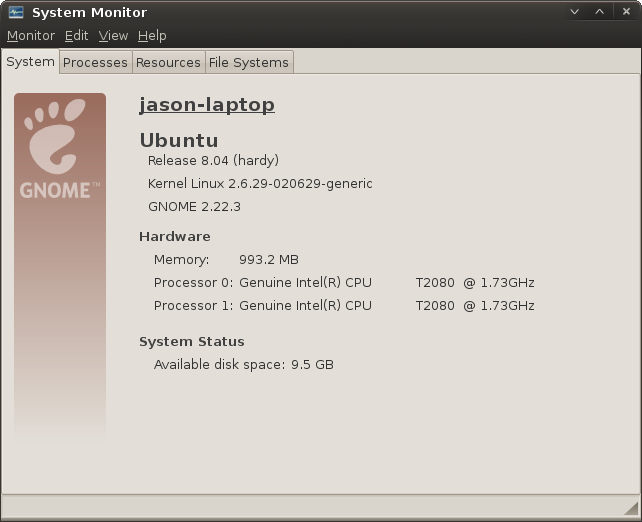Select the System tab
This screenshot has width=642, height=522.
coord(30,62)
